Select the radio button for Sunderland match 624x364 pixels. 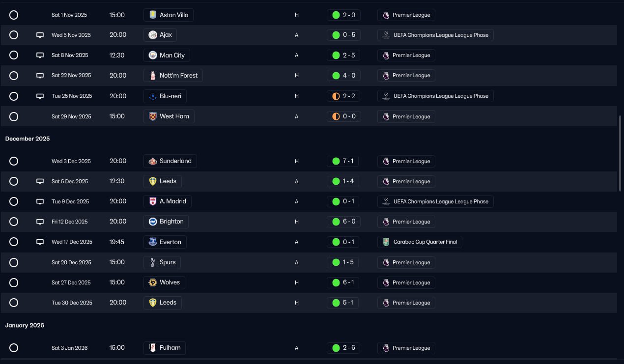click(x=14, y=161)
